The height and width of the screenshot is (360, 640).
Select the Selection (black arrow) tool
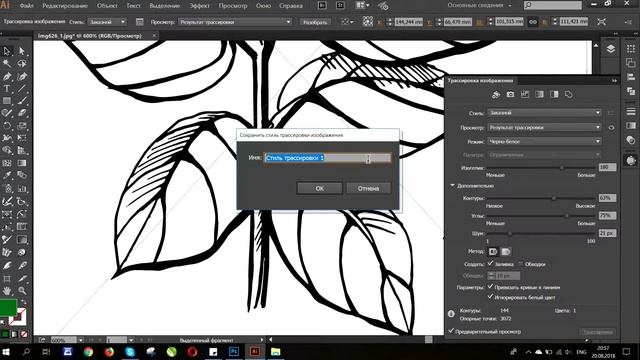7,51
